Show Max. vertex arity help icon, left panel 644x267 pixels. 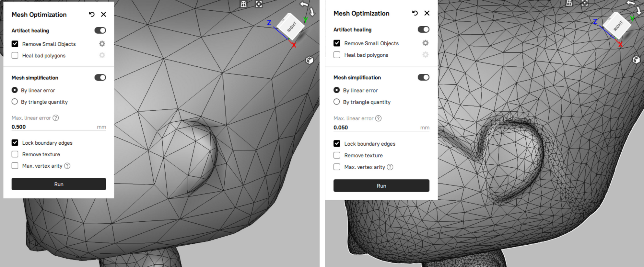point(67,166)
